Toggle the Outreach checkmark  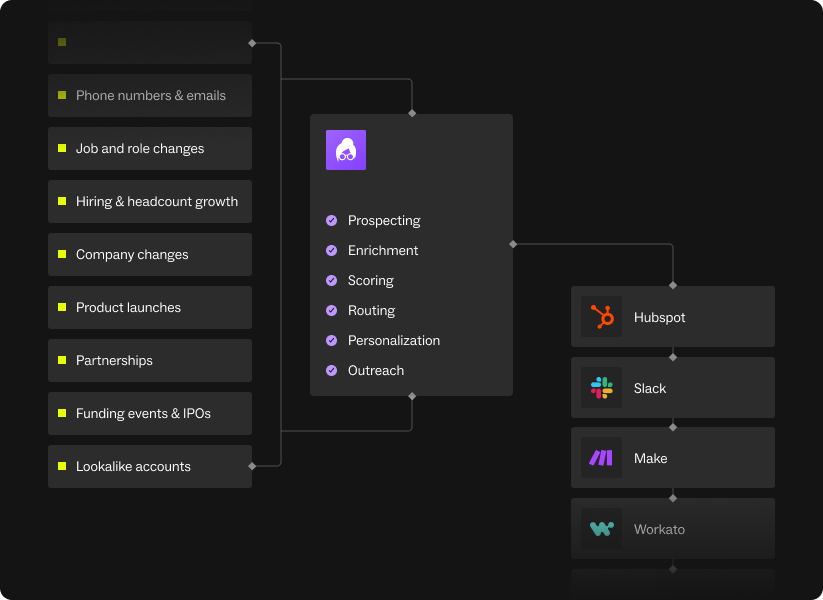(x=330, y=370)
